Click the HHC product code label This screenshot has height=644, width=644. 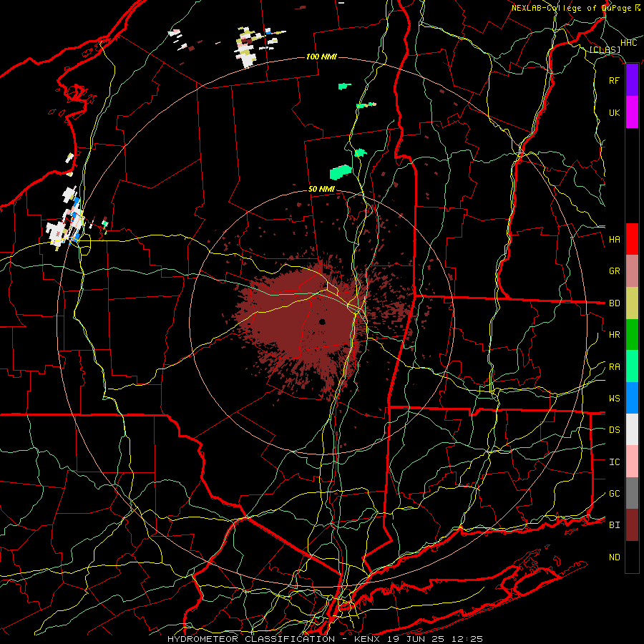(629, 43)
